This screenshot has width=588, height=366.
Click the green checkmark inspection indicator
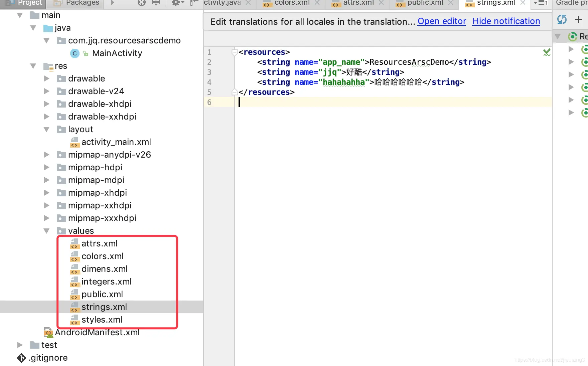tap(547, 52)
